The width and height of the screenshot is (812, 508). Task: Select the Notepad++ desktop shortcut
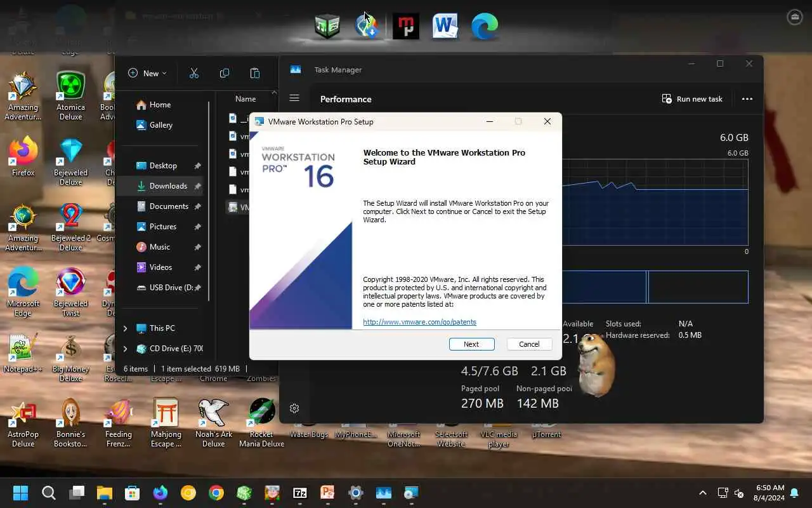click(23, 352)
